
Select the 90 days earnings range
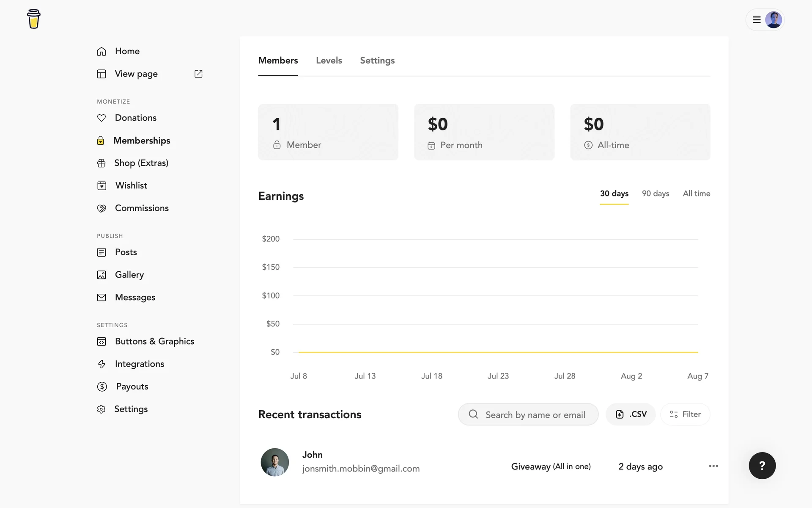pos(656,193)
